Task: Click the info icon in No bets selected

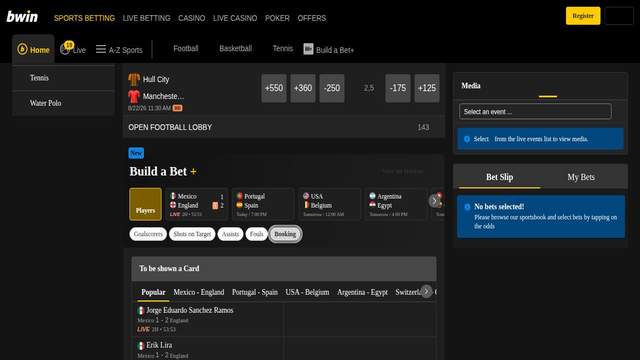Action: tap(467, 207)
